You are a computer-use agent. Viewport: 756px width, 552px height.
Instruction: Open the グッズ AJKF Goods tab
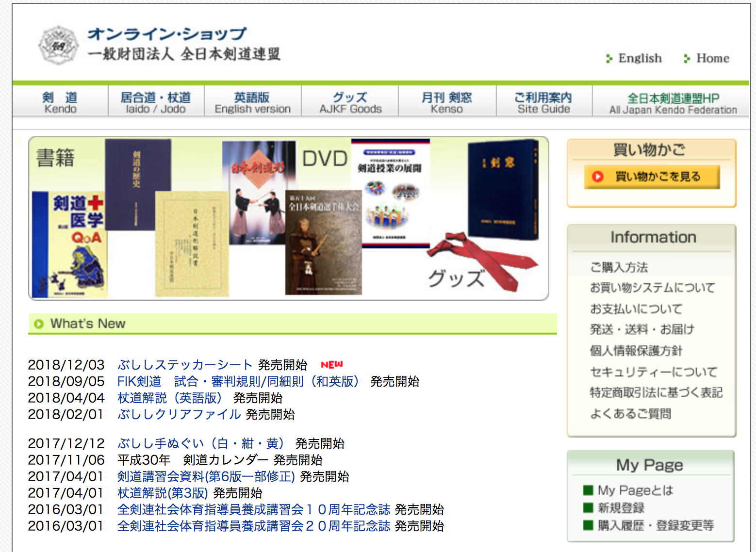click(350, 101)
